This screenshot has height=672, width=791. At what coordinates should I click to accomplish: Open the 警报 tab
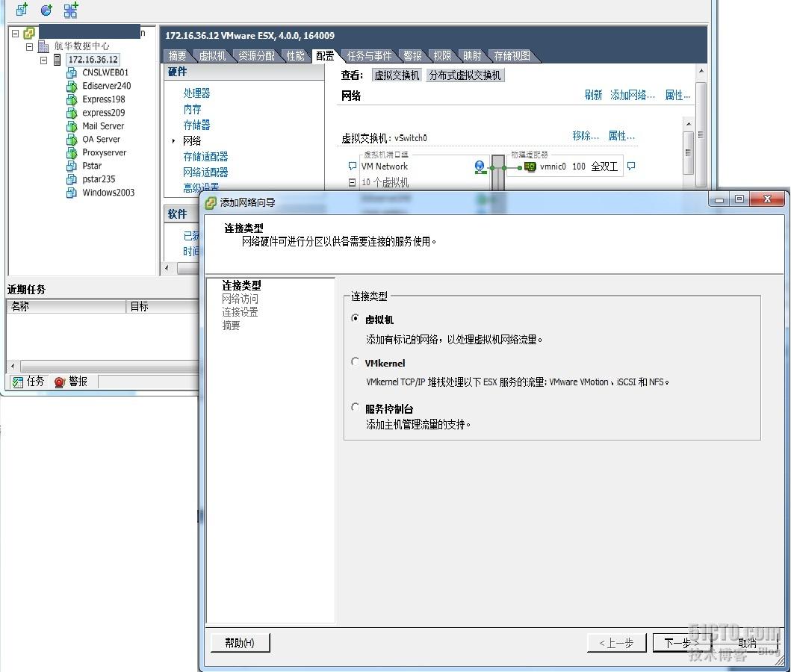(x=412, y=56)
